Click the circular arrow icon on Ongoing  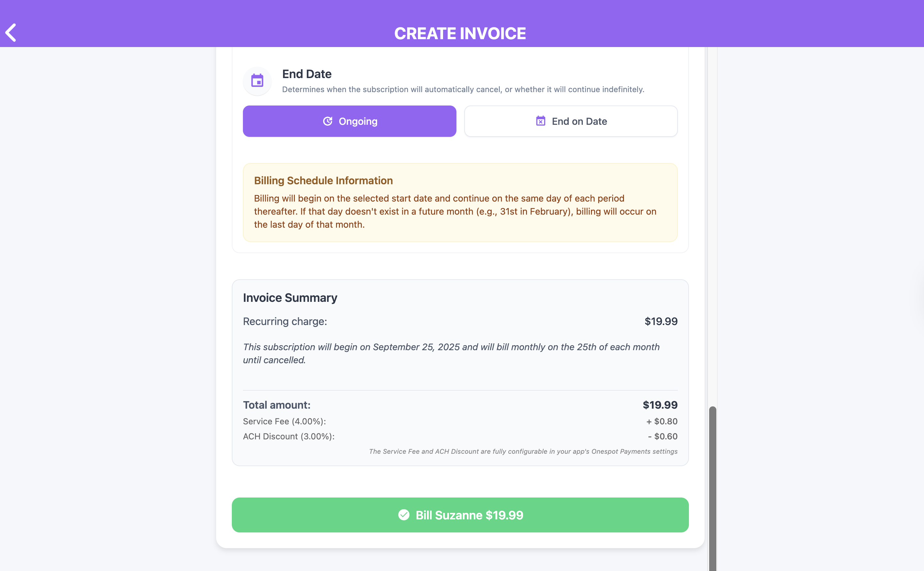point(327,121)
